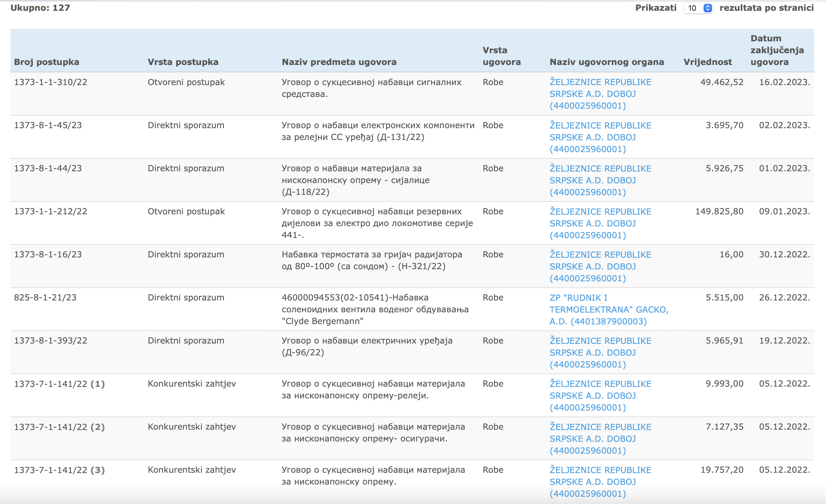Click the value 9.993,00
The width and height of the screenshot is (826, 504).
click(x=724, y=383)
